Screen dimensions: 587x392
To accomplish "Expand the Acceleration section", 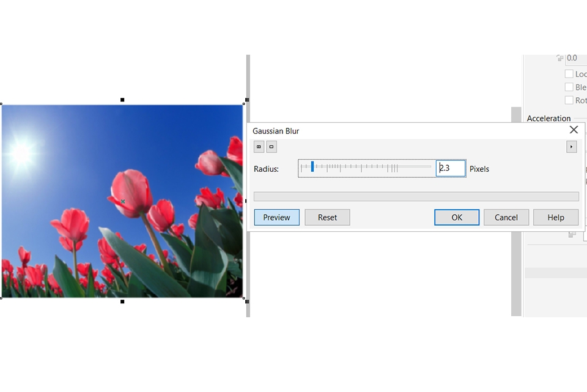I will [x=548, y=118].
